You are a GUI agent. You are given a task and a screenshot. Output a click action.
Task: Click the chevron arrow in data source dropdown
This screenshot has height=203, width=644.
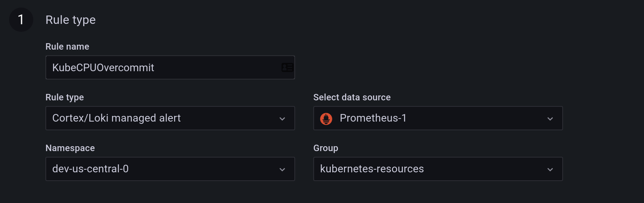click(550, 119)
